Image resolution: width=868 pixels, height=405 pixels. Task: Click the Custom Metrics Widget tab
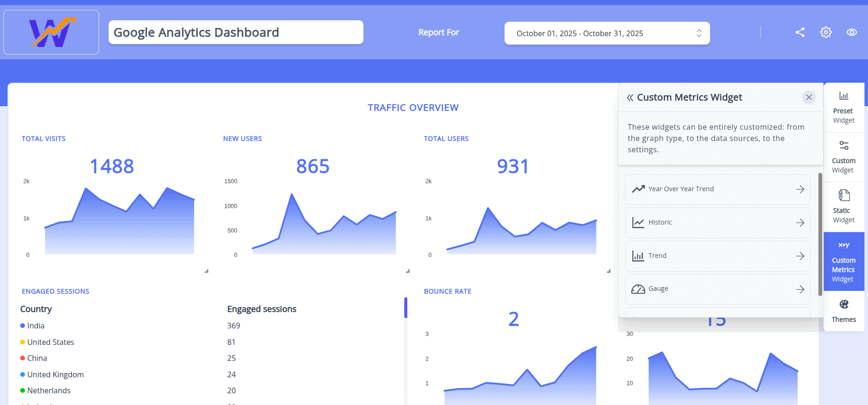[x=844, y=262]
